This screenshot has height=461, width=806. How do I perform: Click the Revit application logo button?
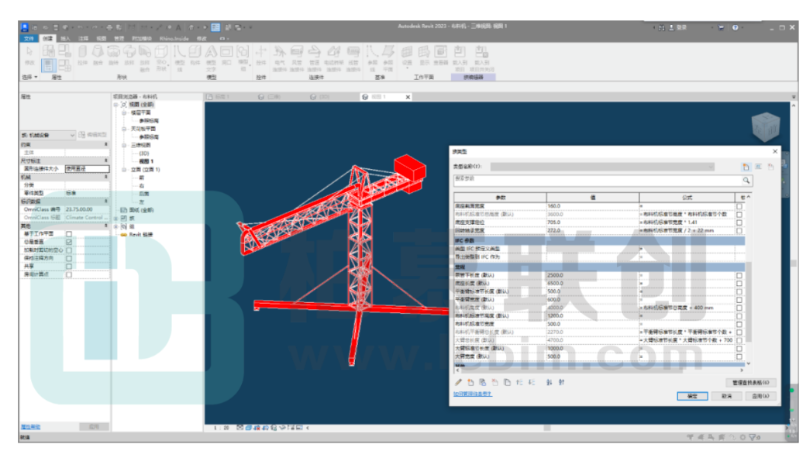(25, 27)
